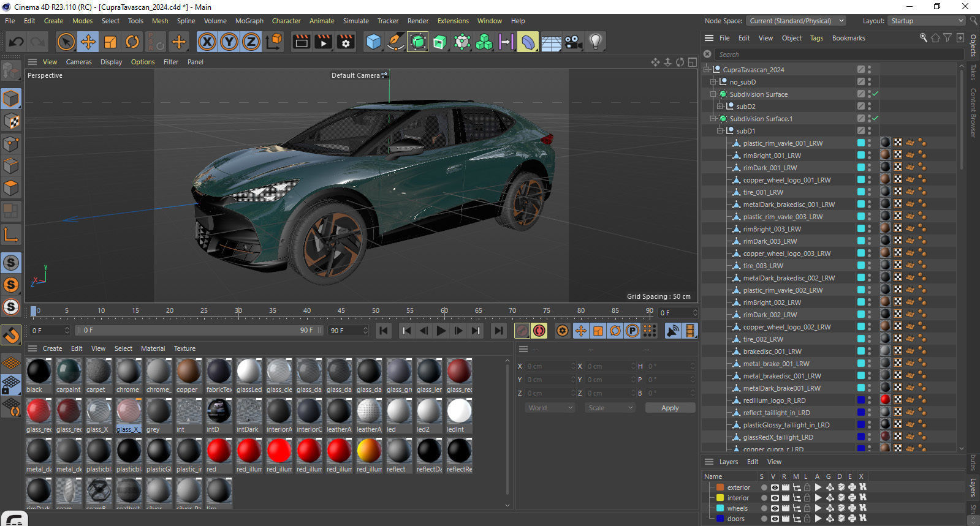Enable the Axis mode L icon
The height and width of the screenshot is (526, 980).
tap(11, 234)
